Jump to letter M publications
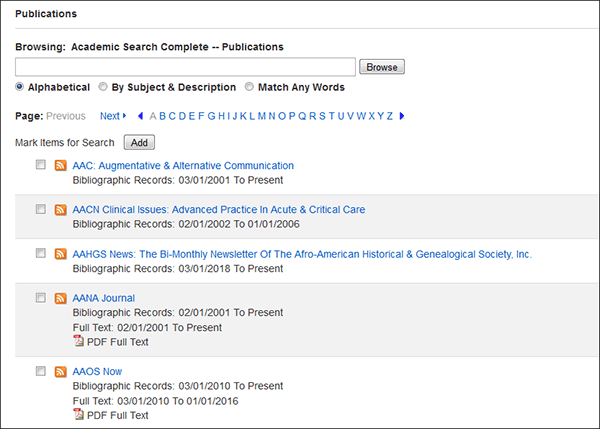 [x=262, y=116]
